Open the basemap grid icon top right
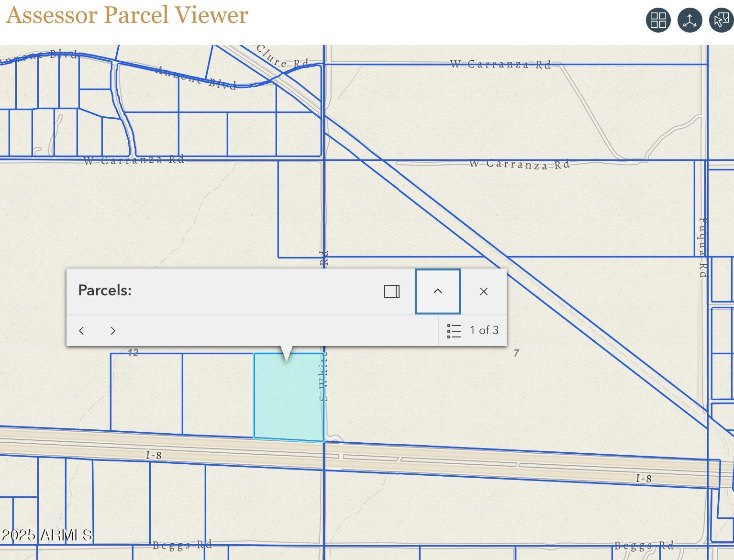Image resolution: width=734 pixels, height=560 pixels. coord(658,20)
